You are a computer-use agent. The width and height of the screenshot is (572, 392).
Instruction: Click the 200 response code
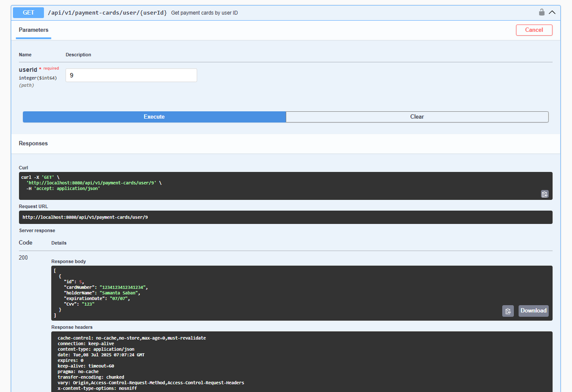click(24, 258)
